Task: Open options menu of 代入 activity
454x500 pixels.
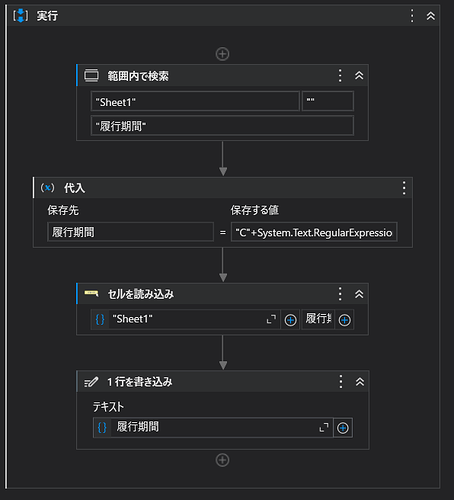Action: tap(404, 188)
